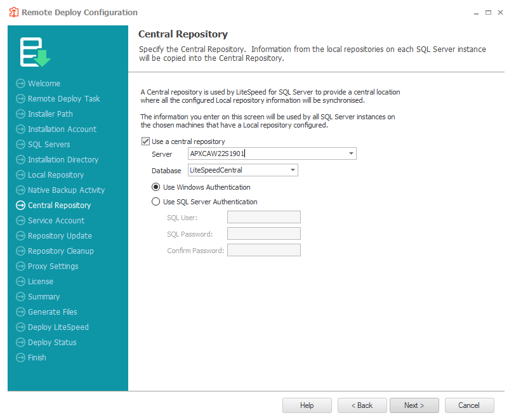Click the Central Repository step icon
Screen dimensions: 509x420
(20, 206)
